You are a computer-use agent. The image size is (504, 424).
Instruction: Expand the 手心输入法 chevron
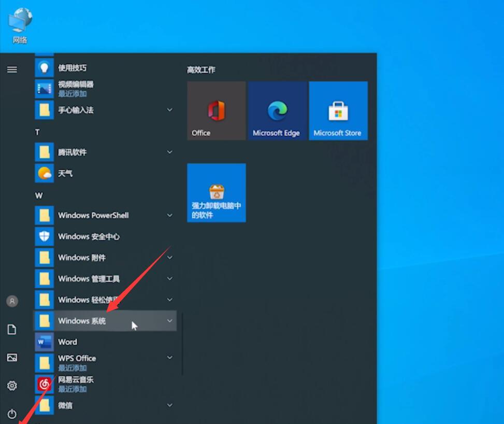click(170, 110)
